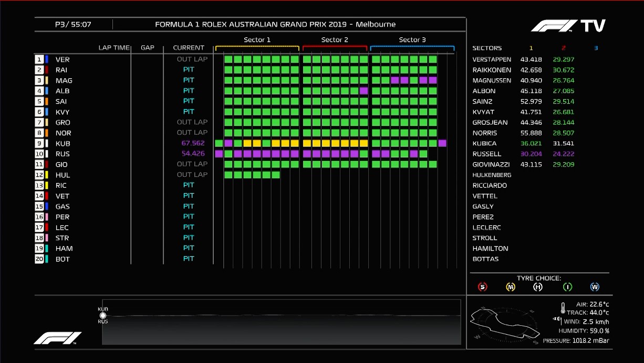Click the F1 logo beside the gap timeline
644x363 pixels.
click(58, 338)
